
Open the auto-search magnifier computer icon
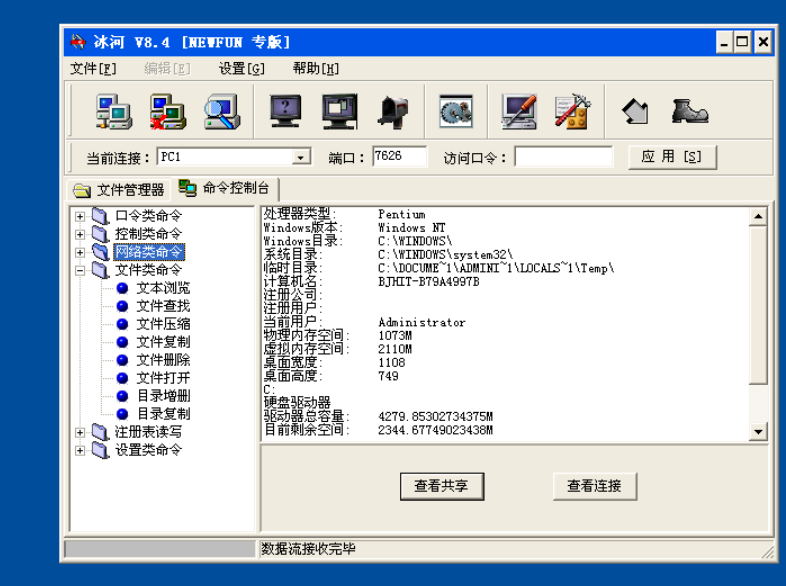coord(222,111)
